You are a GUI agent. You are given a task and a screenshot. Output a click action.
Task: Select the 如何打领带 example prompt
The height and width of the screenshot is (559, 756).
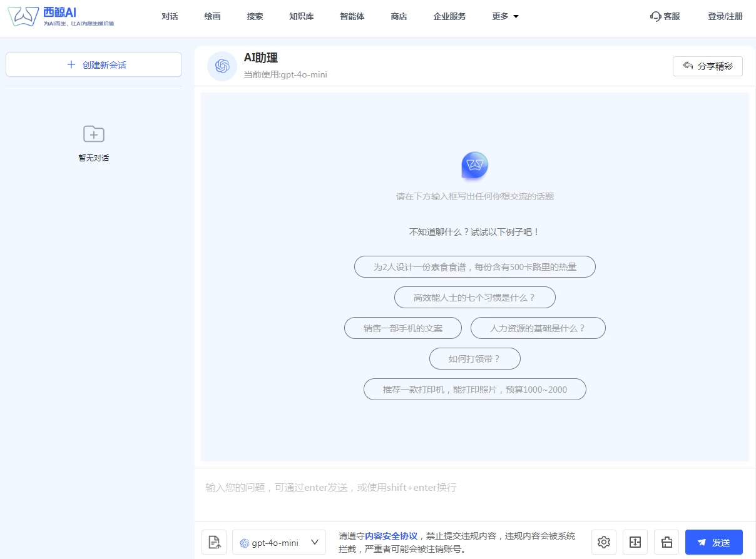click(x=474, y=358)
